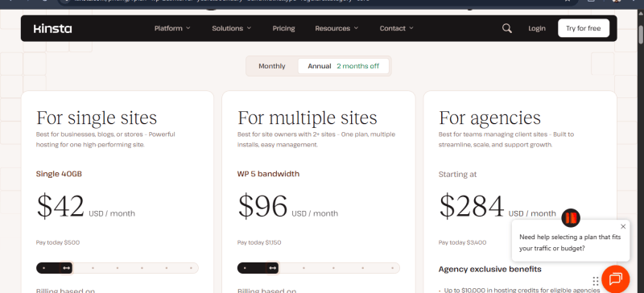Click the chat avatar above the help popup

(x=571, y=218)
